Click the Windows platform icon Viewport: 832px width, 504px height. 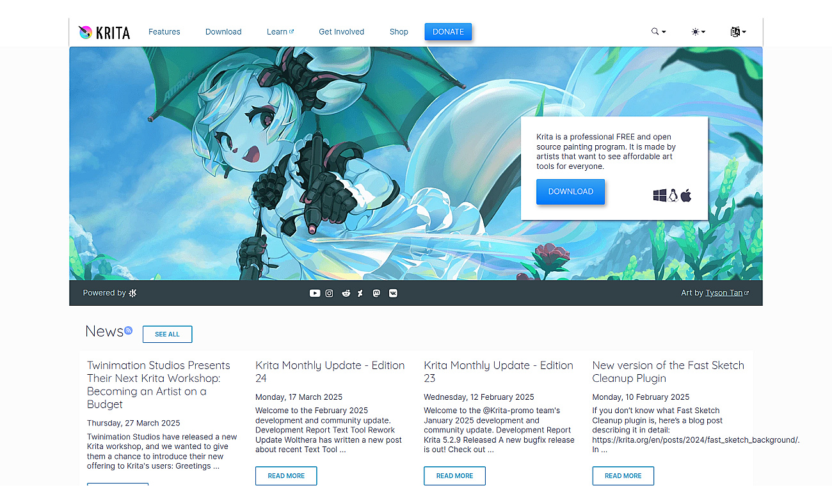coord(660,196)
